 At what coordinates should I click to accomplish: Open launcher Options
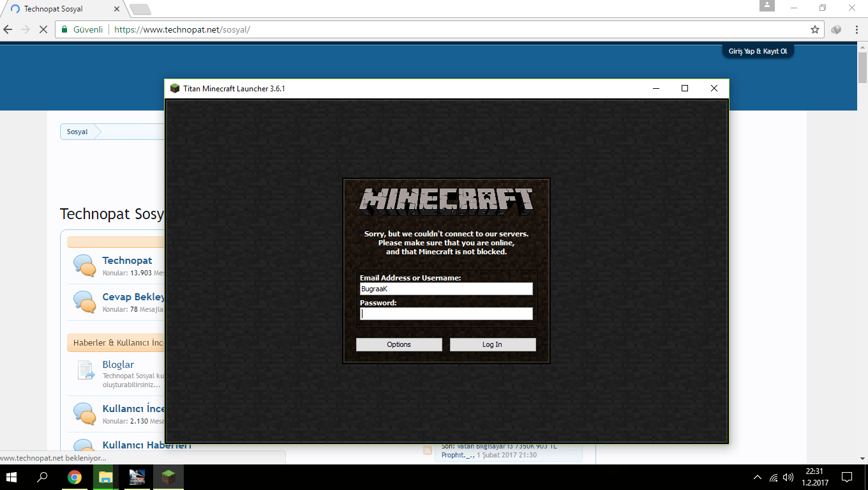(x=399, y=344)
